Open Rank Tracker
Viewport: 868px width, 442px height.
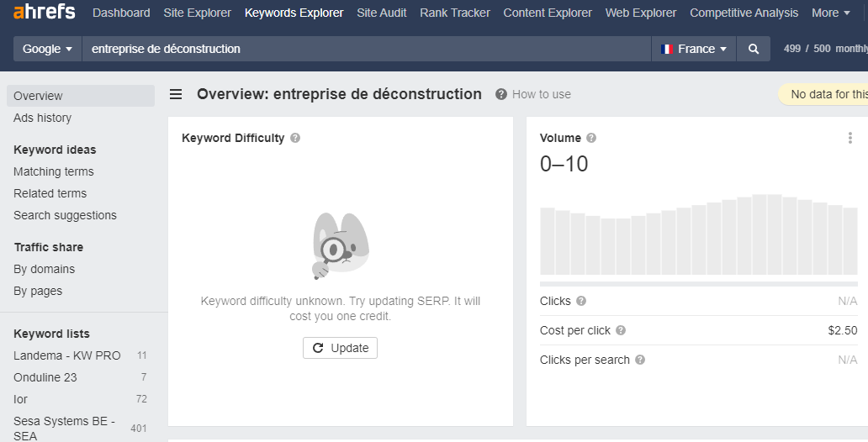coord(454,13)
